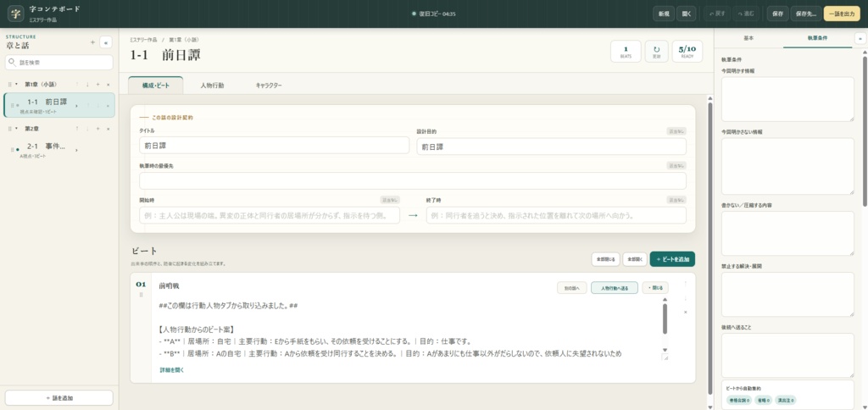868x410 pixels.
Task: Switch to the キャラクター tab
Action: click(269, 86)
